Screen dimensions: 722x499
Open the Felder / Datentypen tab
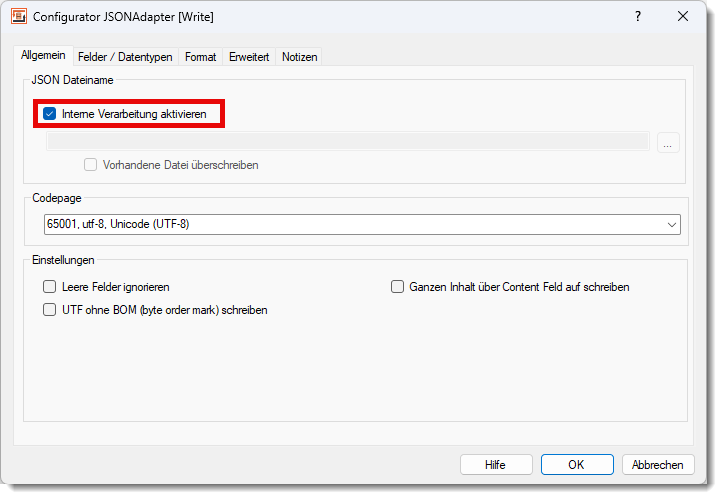[x=125, y=57]
